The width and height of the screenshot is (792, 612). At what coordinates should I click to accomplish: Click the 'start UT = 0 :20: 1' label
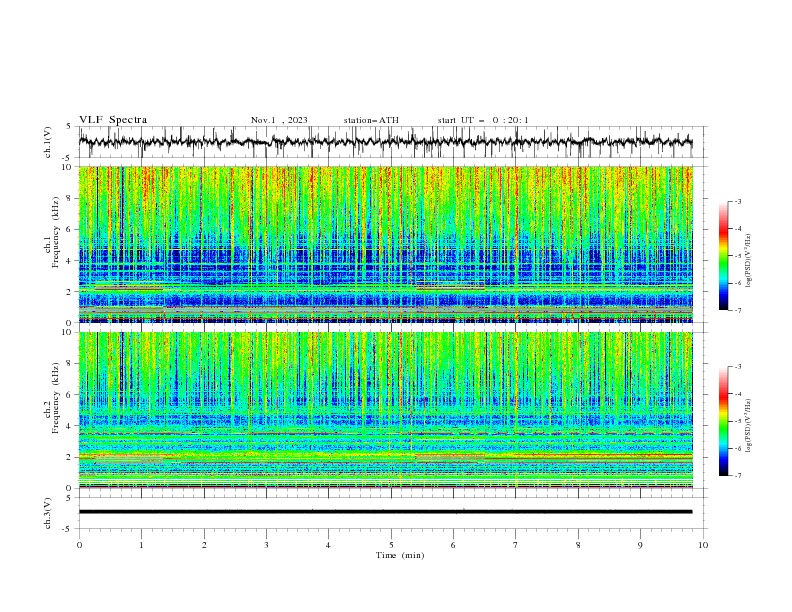click(x=483, y=120)
